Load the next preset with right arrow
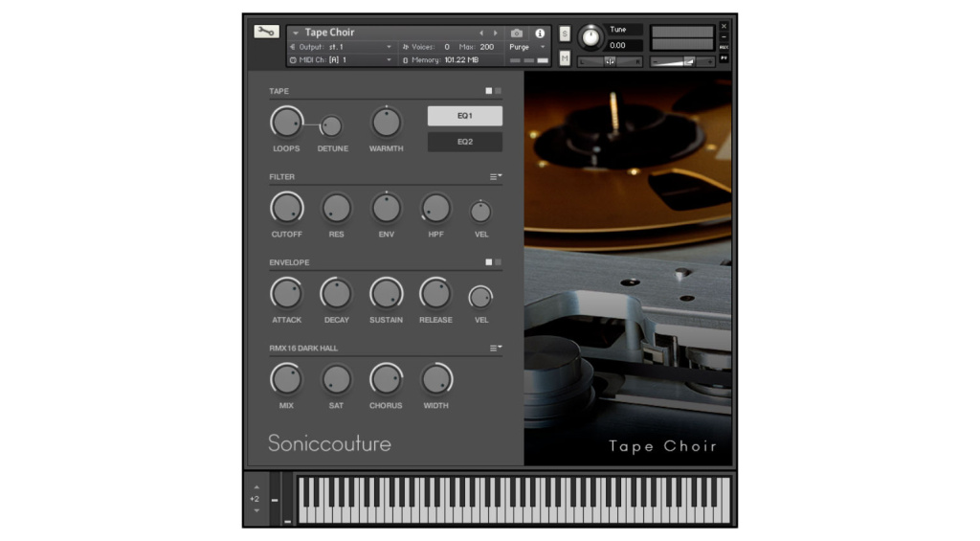The width and height of the screenshot is (980, 541). click(496, 34)
